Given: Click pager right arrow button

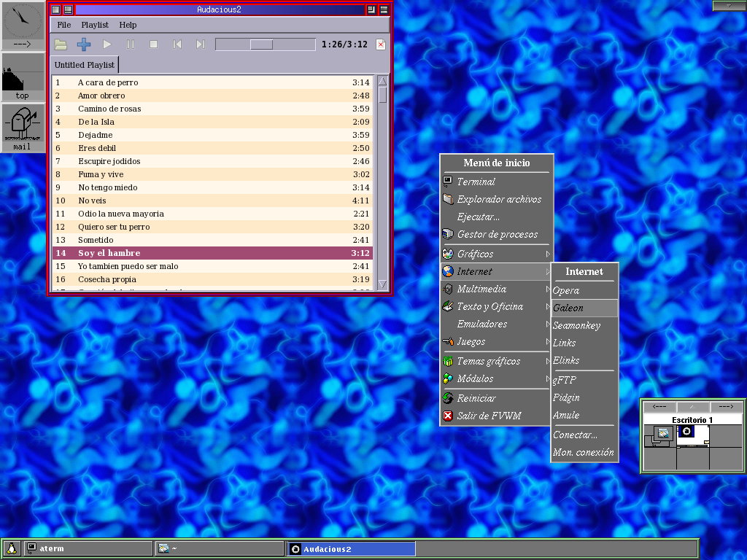Looking at the screenshot, I should click(726, 407).
